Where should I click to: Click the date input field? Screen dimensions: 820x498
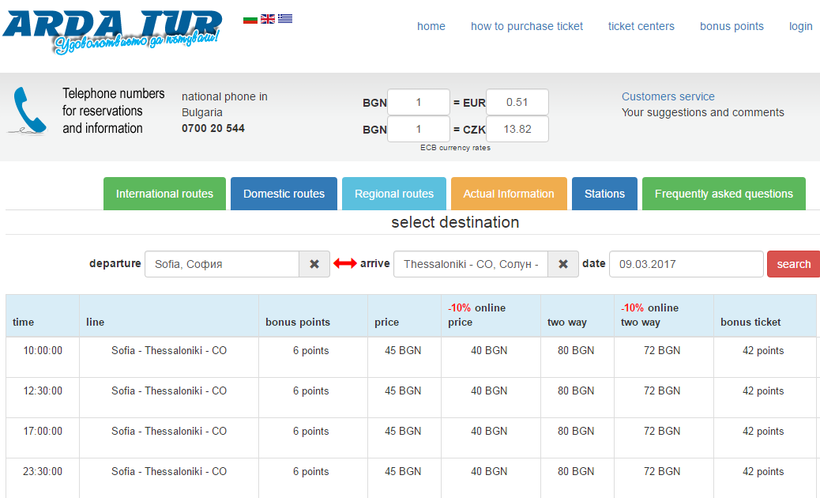tap(685, 264)
